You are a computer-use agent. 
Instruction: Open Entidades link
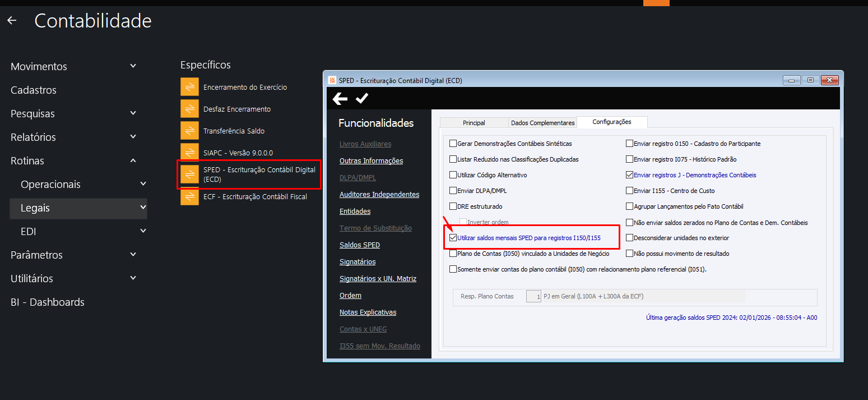[355, 212]
